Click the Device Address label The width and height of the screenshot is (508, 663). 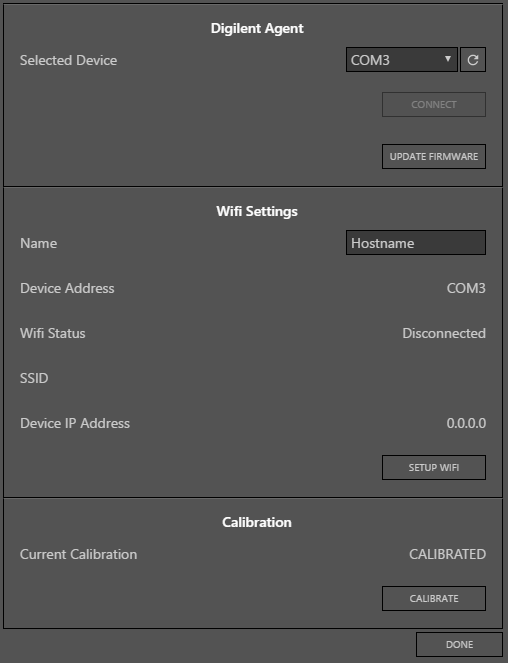pyautogui.click(x=67, y=288)
